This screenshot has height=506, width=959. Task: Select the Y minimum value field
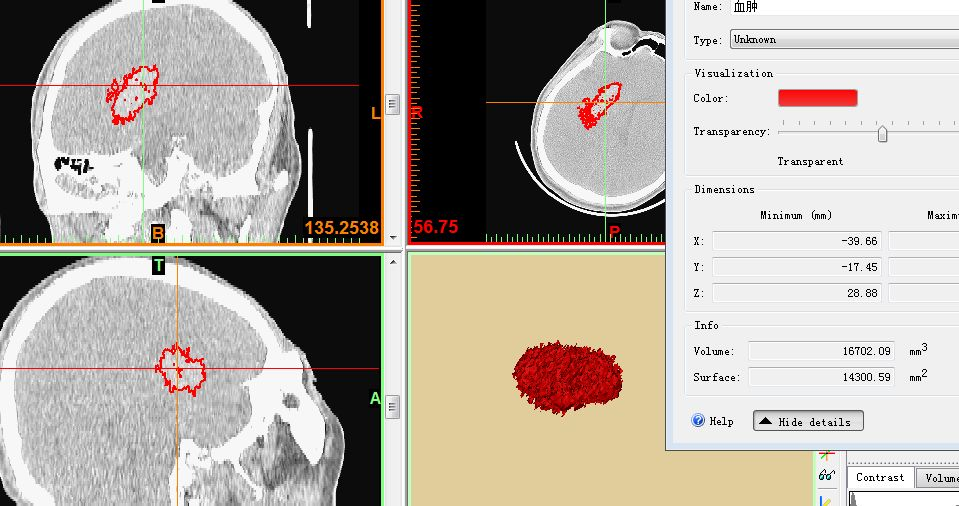click(x=796, y=267)
